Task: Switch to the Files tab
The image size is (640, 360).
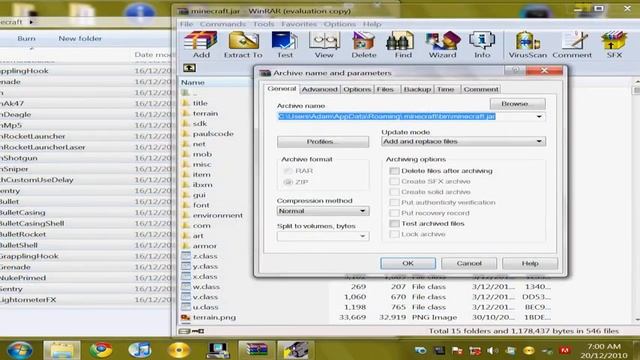Action: coord(385,89)
